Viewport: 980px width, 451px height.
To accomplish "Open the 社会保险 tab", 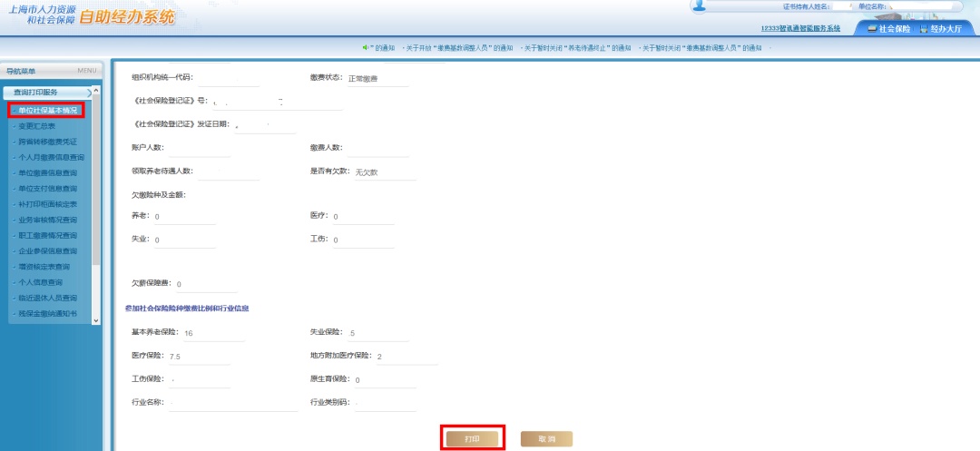I will pos(888,29).
